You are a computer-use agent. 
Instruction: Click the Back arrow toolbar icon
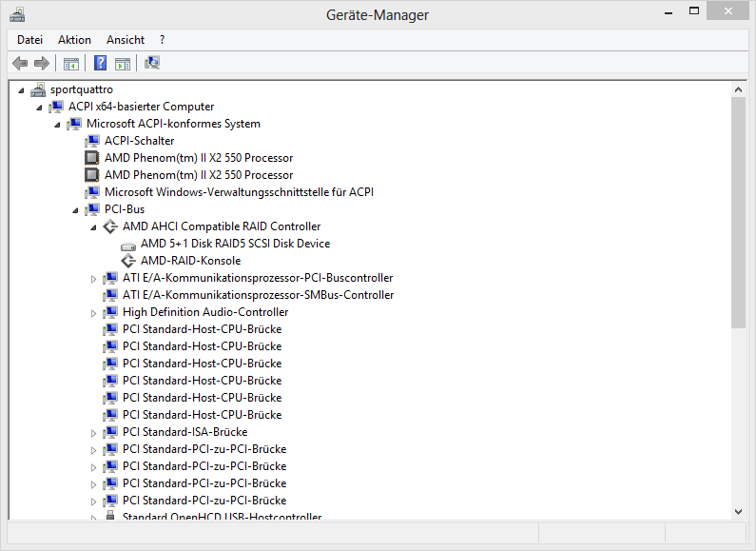tap(20, 63)
